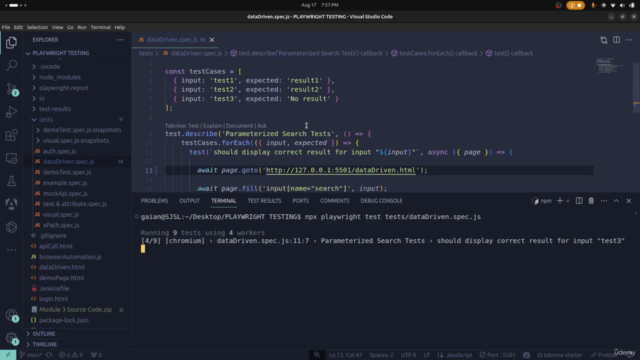The image size is (640, 360).
Task: Open the Terminal menu
Action: [100, 27]
